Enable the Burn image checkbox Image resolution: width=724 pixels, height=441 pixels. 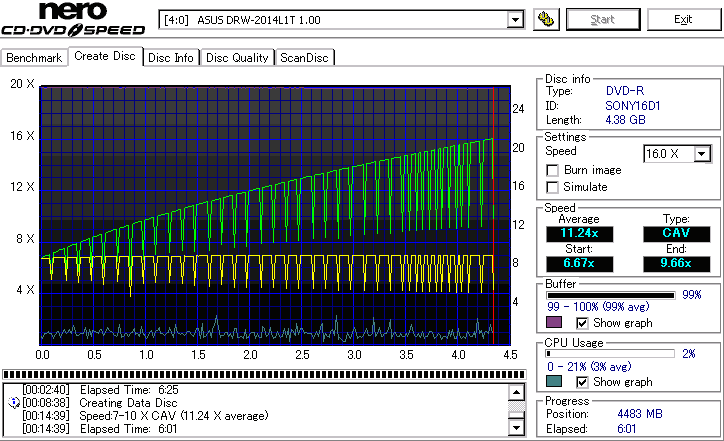point(552,170)
